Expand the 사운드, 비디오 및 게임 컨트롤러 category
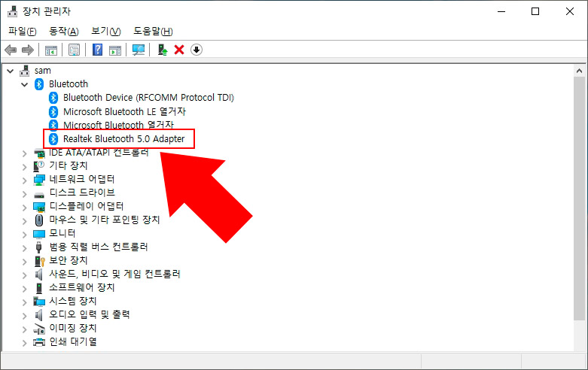Viewport: 588px width, 370px height. click(24, 275)
